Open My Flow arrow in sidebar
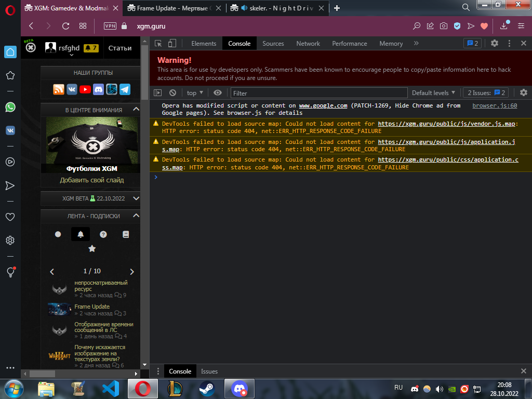 point(10,185)
